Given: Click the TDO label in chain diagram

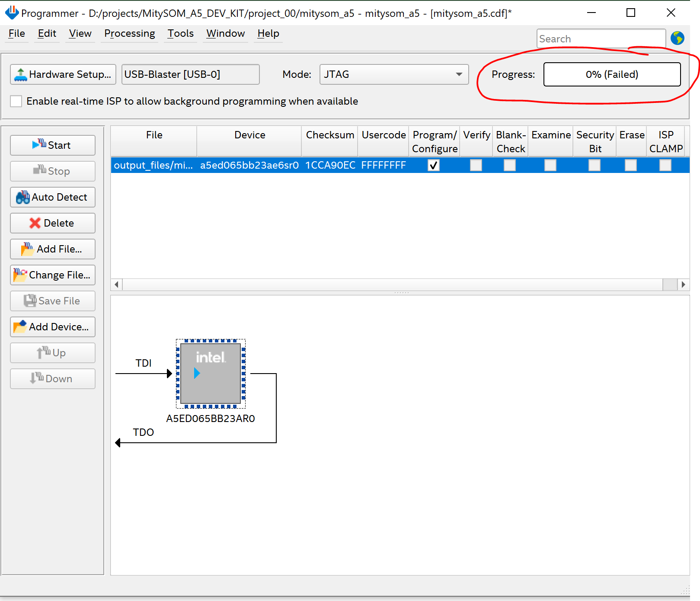Looking at the screenshot, I should tap(144, 432).
